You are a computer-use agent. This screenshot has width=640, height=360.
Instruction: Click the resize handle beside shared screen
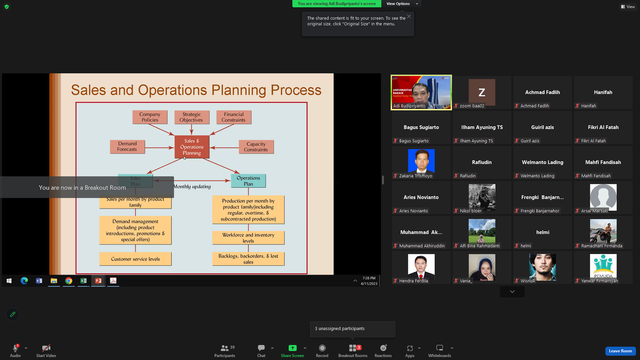point(383,180)
